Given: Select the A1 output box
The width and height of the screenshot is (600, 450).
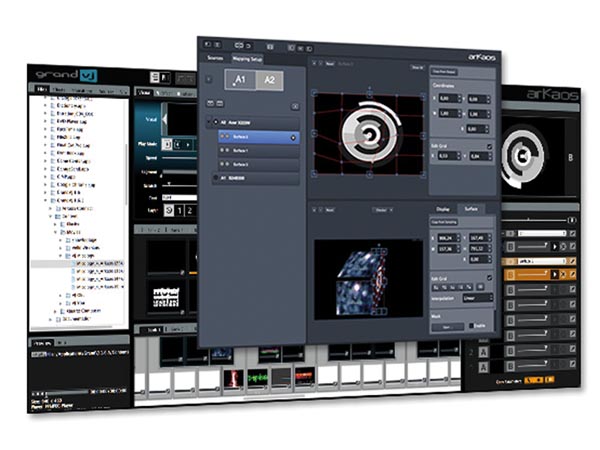Looking at the screenshot, I should click(240, 80).
